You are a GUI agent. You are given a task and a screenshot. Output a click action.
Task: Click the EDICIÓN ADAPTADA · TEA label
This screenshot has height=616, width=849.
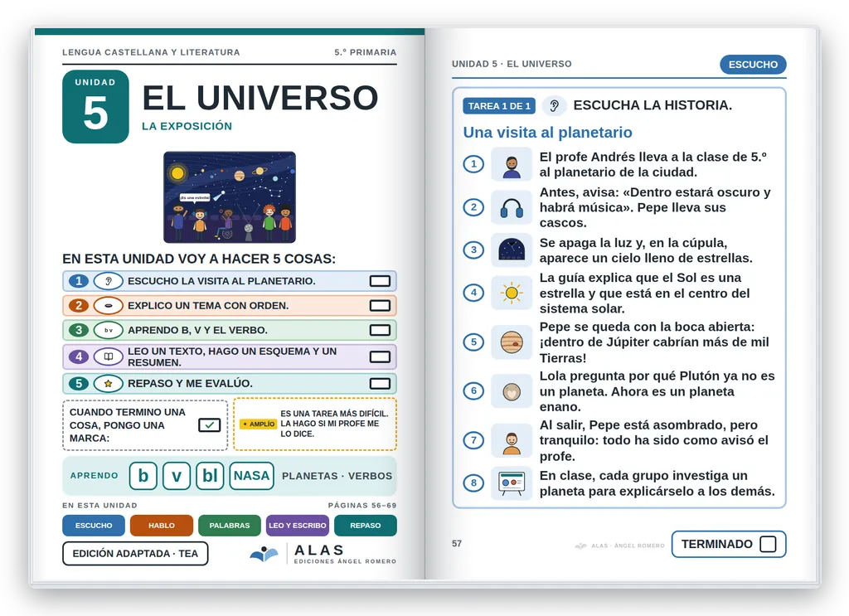[x=135, y=554]
